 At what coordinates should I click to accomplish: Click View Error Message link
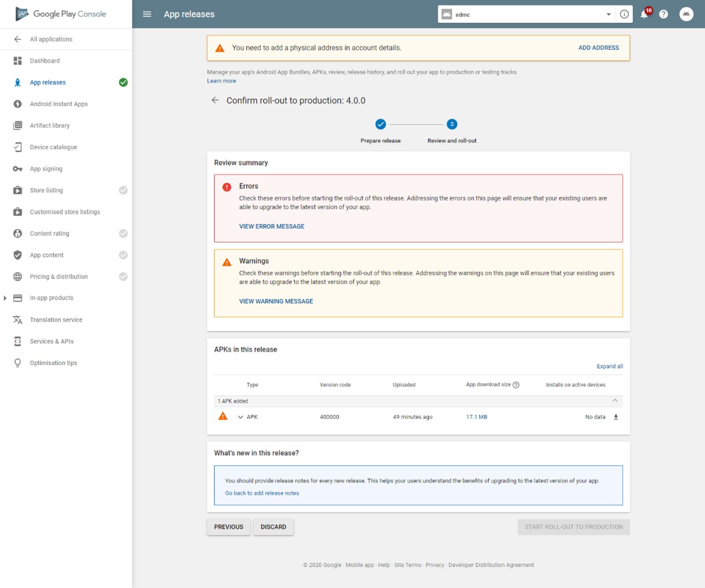pos(272,227)
